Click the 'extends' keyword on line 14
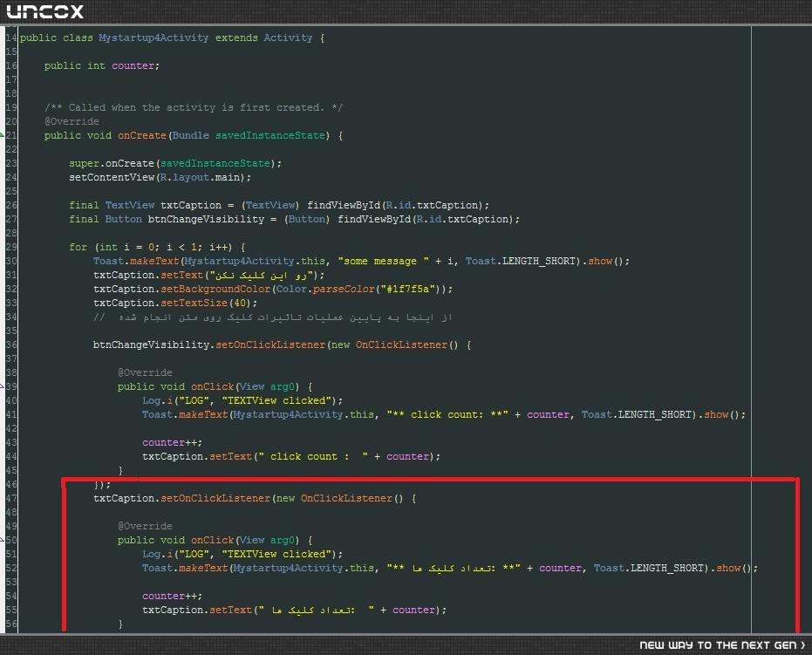Image resolution: width=812 pixels, height=655 pixels. coord(236,38)
